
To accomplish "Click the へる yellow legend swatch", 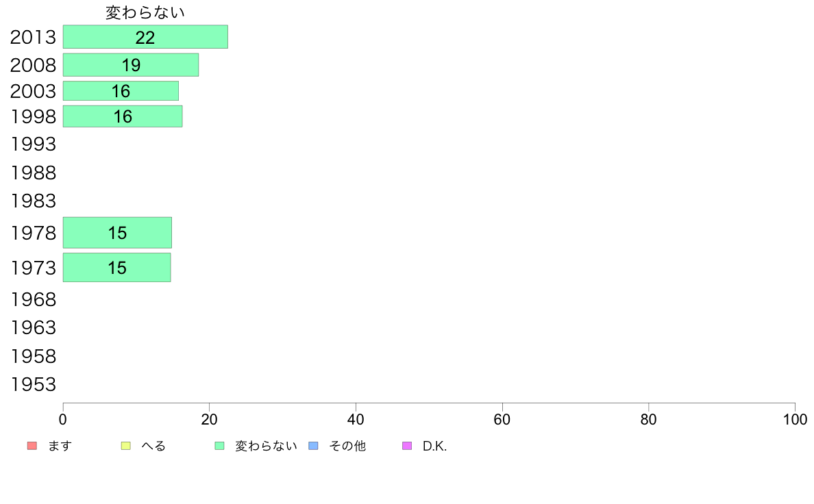I will (125, 446).
